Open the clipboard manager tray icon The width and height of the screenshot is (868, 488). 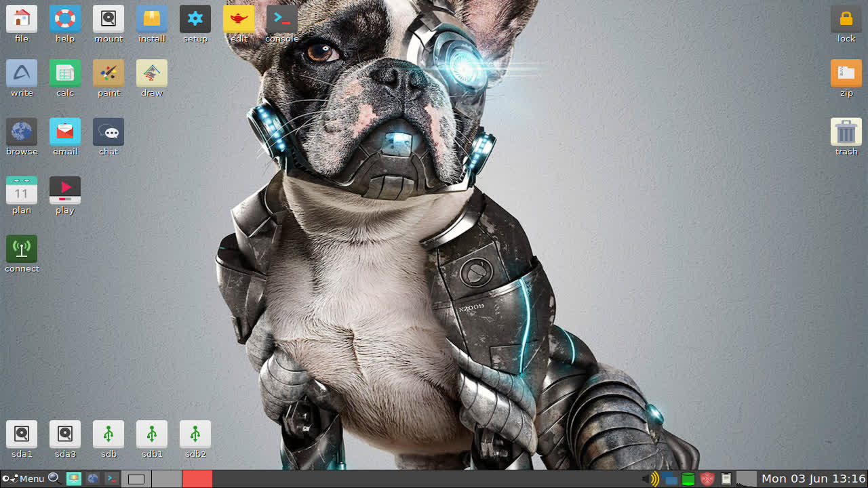click(x=726, y=479)
